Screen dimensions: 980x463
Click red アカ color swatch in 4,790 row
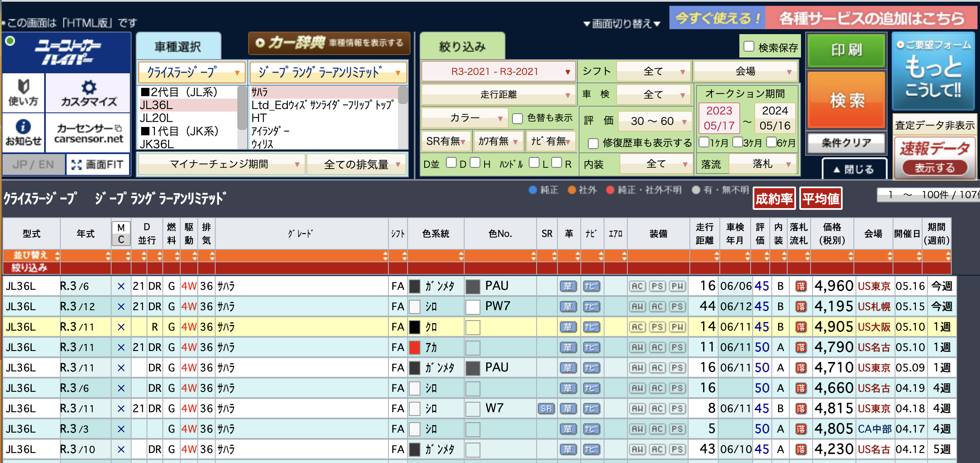coord(415,347)
